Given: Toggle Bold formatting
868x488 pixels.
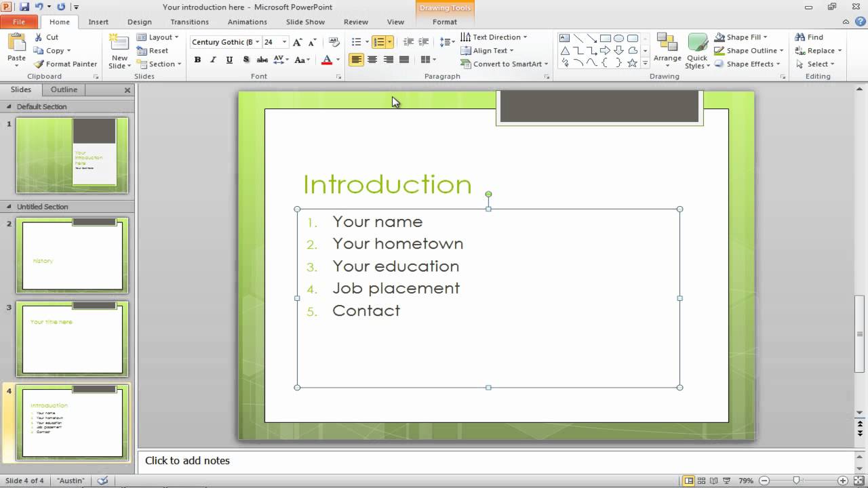Looking at the screenshot, I should [x=197, y=60].
